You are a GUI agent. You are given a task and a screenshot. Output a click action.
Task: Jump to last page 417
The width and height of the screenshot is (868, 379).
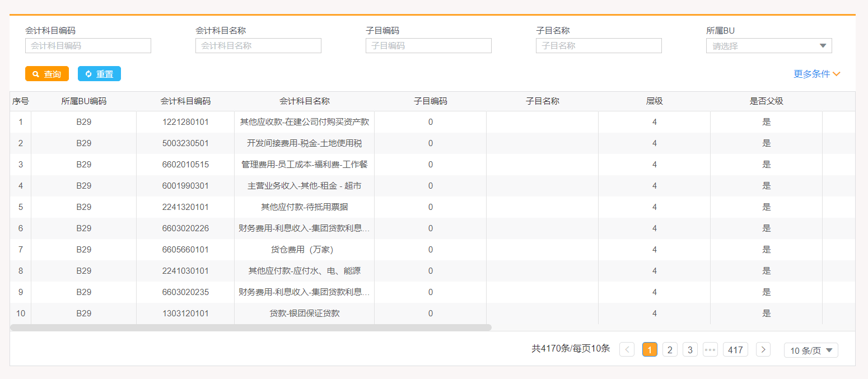pyautogui.click(x=735, y=350)
